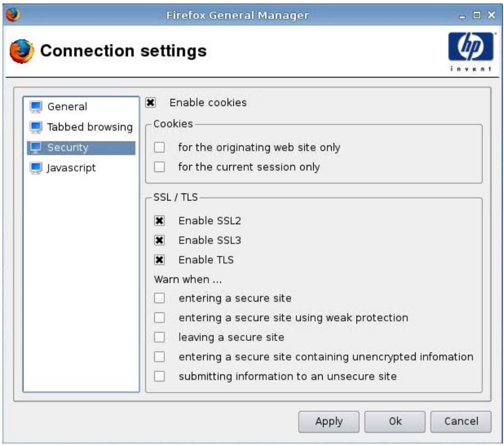Click the 'leaving a secure site' label

point(231,337)
